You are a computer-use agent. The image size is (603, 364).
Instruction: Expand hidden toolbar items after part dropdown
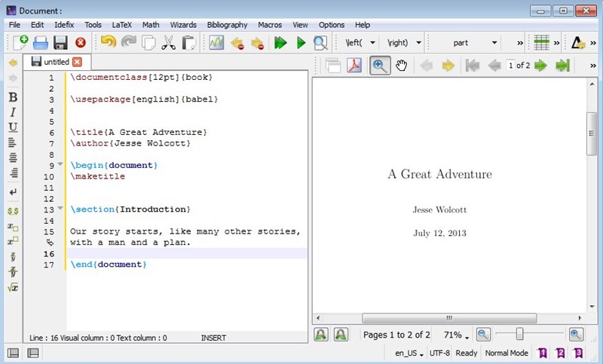520,43
